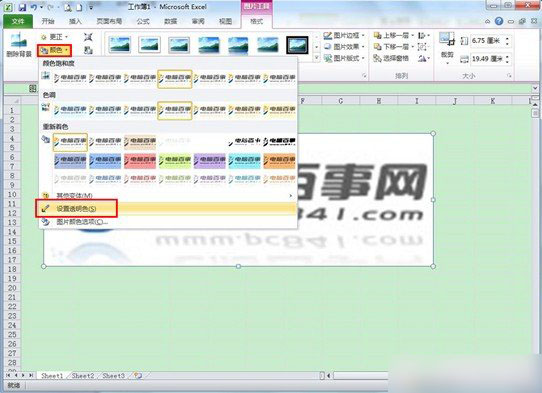Apply the purple recolor swatch
The image size is (542, 393).
pyautogui.click(x=209, y=160)
